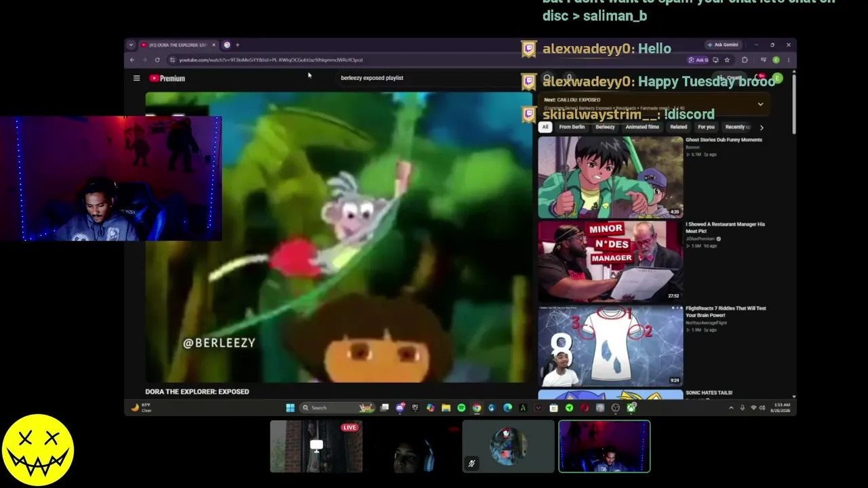Click the Ask Gemini button
The image size is (868, 488).
click(x=723, y=45)
